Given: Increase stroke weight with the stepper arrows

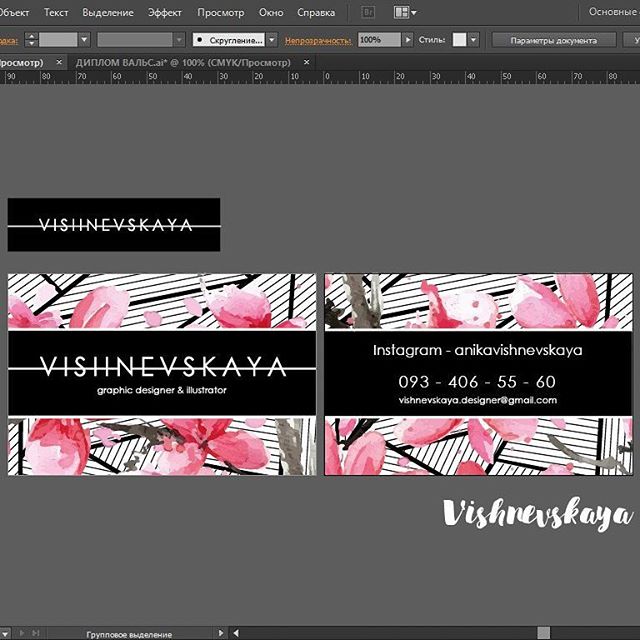Looking at the screenshot, I should 31,36.
